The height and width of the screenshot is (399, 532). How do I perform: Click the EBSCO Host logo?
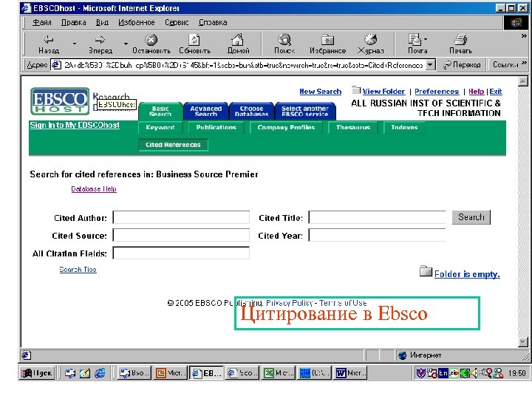(60, 101)
